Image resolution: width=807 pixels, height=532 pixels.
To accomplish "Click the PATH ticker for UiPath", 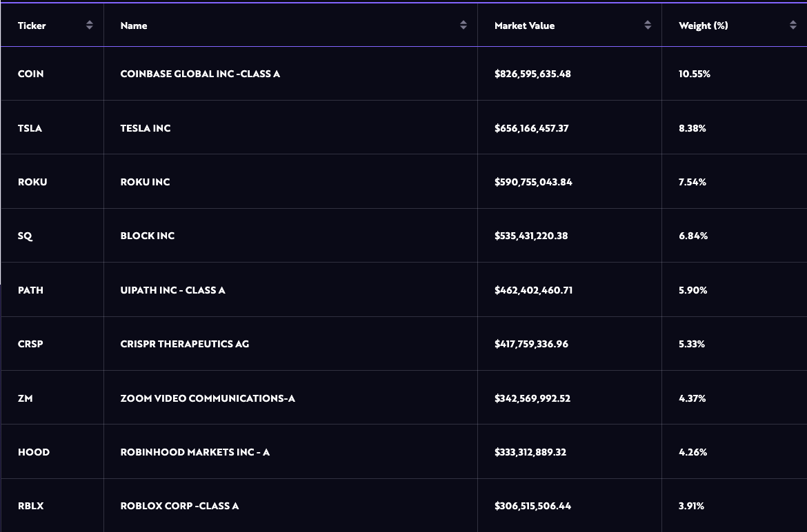I will tap(30, 290).
